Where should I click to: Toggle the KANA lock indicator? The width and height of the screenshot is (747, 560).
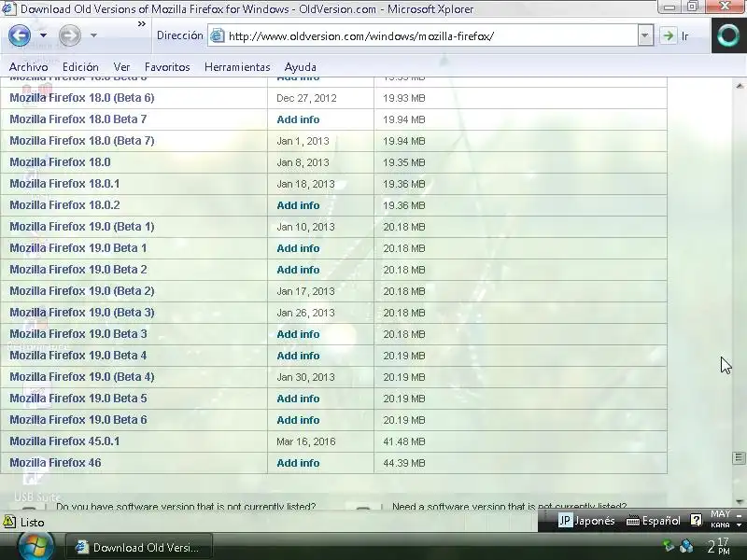720,525
